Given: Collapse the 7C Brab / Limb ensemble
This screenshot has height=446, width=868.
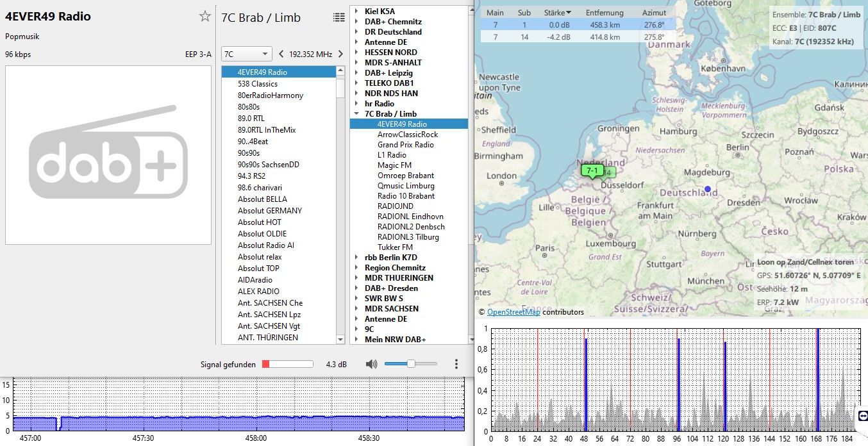Looking at the screenshot, I should point(356,114).
